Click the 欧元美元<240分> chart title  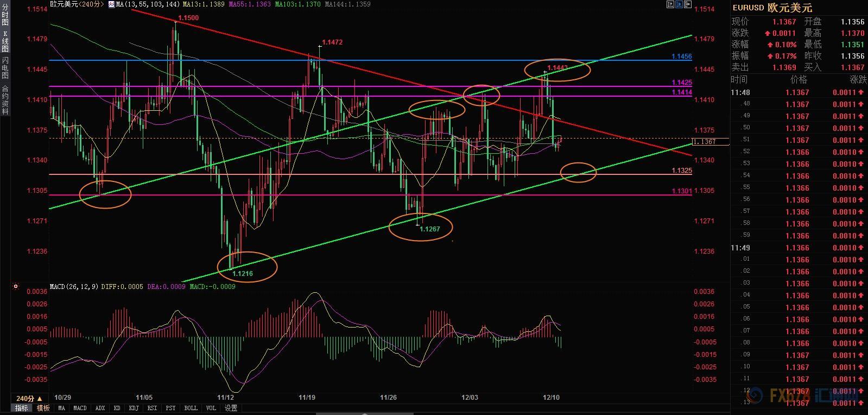pos(77,4)
